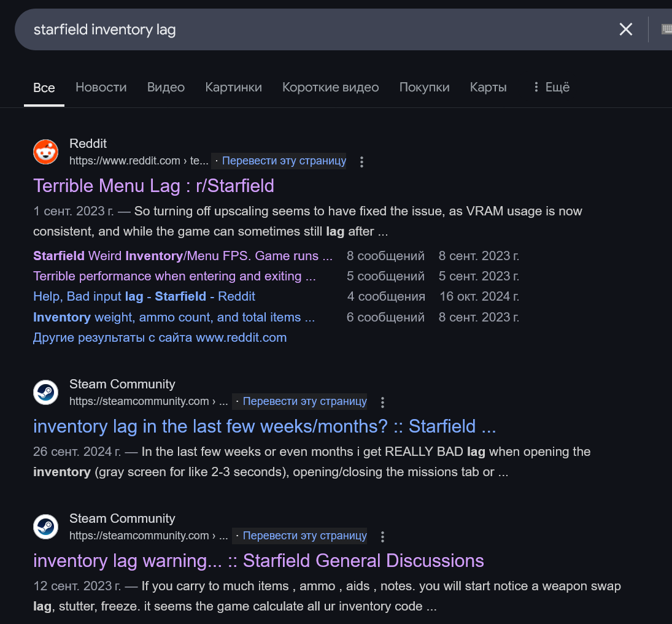Click the steamcommunity.com URL above 'inventory lag warning'
This screenshot has height=624, width=672.
pyautogui.click(x=149, y=535)
